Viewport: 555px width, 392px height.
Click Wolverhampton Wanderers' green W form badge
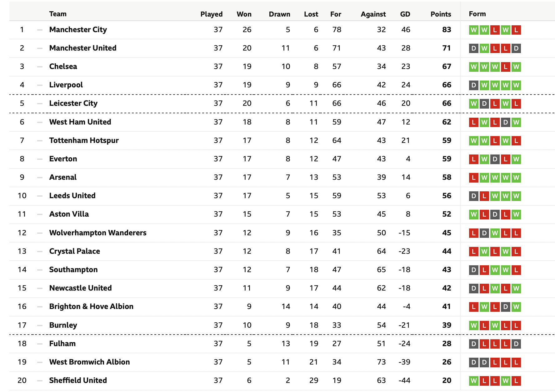tap(495, 233)
